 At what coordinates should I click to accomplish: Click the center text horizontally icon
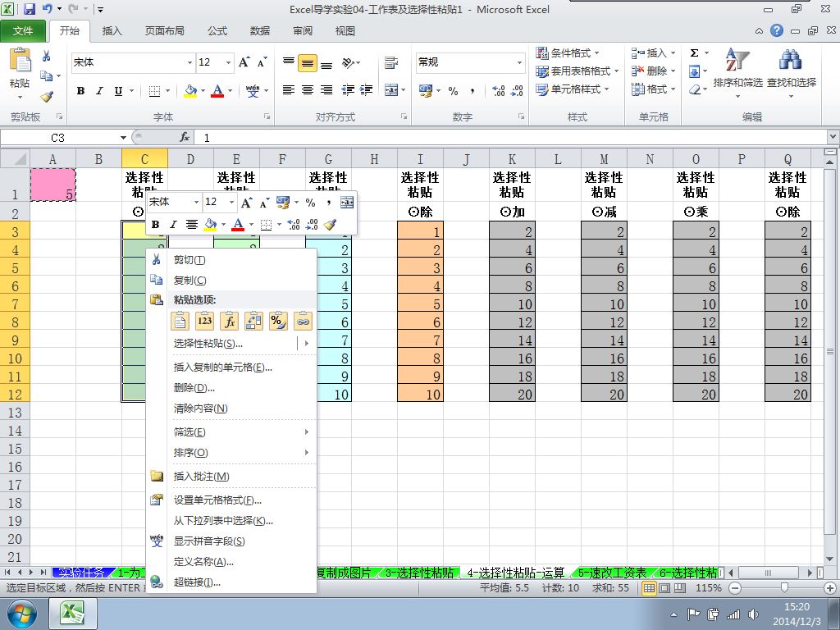[x=308, y=90]
